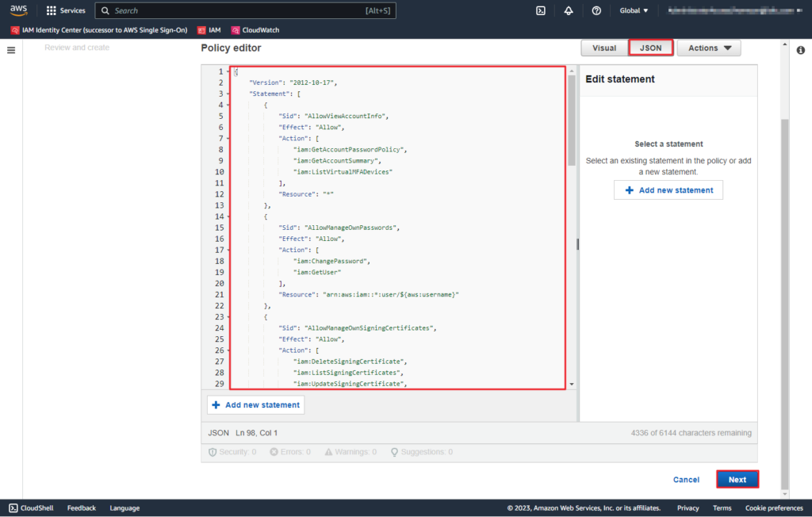Click the Next button
The image size is (812, 517).
click(x=737, y=479)
